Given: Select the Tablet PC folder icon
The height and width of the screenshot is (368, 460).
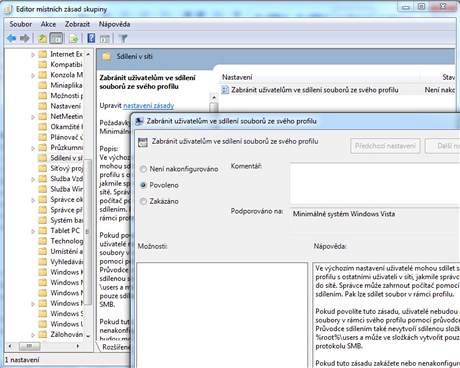Looking at the screenshot, I should [x=43, y=230].
